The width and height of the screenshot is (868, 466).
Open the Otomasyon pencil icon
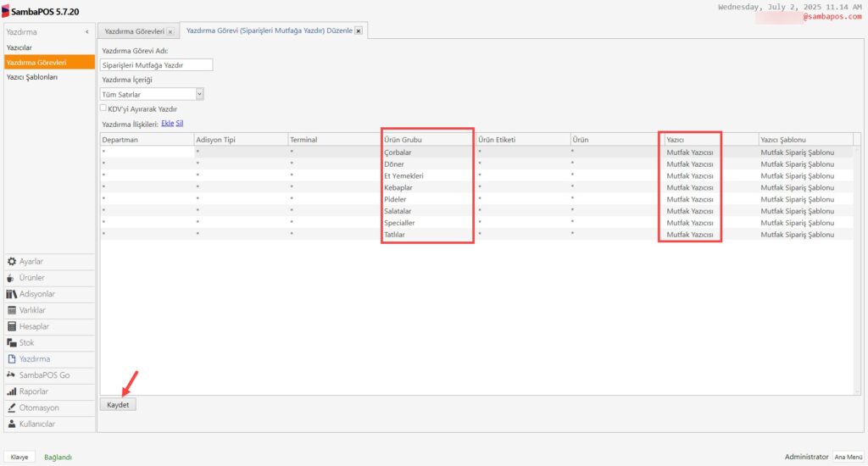pos(12,408)
